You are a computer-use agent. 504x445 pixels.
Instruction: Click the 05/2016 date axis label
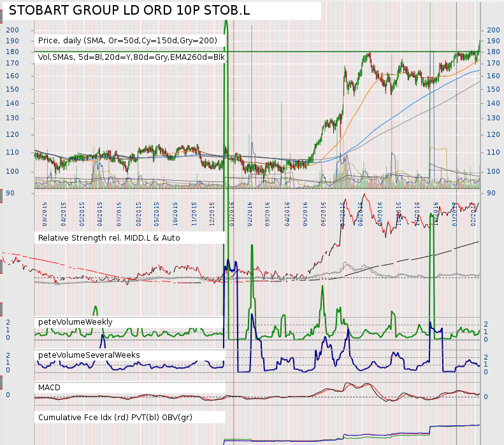[x=305, y=214]
